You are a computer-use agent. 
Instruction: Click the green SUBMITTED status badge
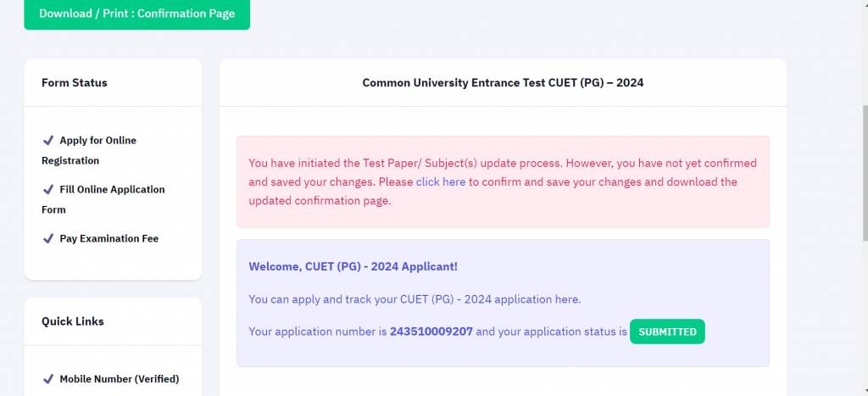tap(667, 332)
